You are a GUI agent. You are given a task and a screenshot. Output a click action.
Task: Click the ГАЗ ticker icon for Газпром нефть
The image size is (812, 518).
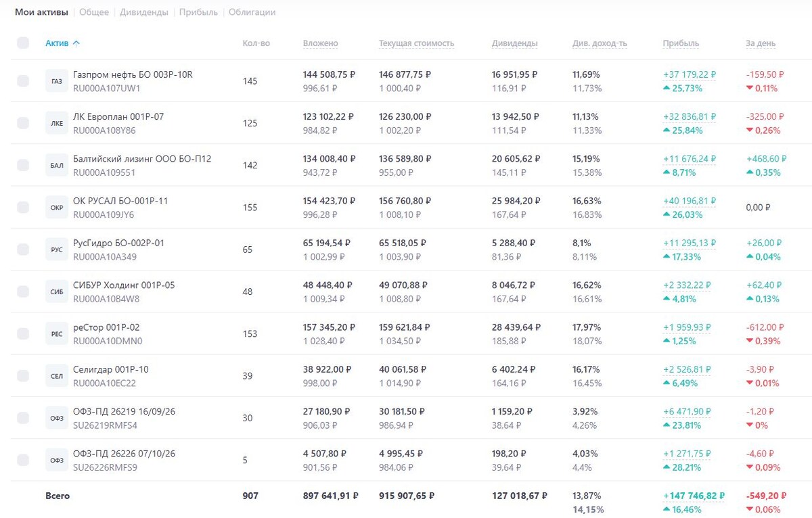(x=57, y=81)
